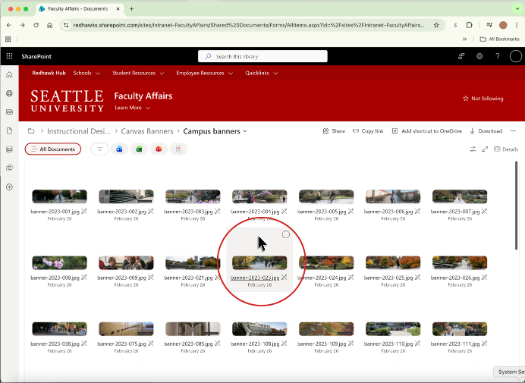Image resolution: width=525 pixels, height=383 pixels.
Task: Open the account profile circle in SharePoint header
Action: pyautogui.click(x=516, y=56)
